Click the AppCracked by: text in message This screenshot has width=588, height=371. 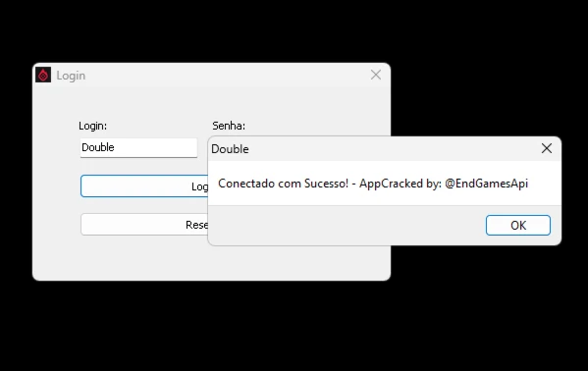pos(401,184)
